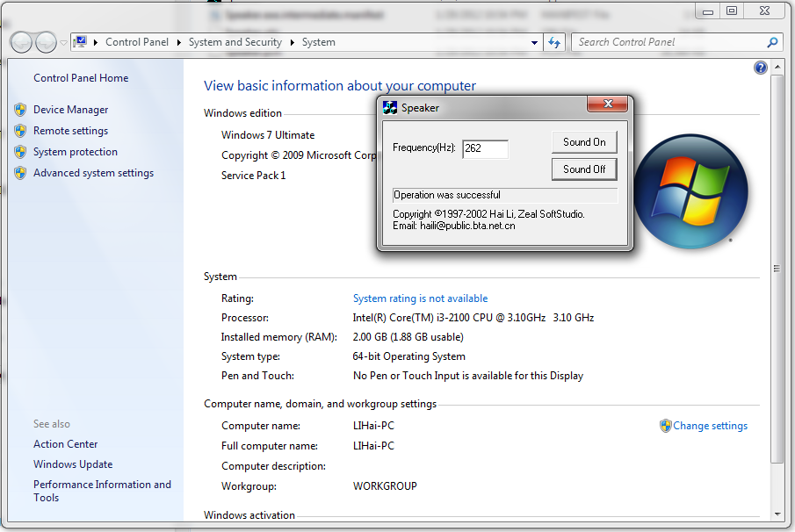
Task: Click the vertical scrollbar up arrow
Action: pos(777,67)
